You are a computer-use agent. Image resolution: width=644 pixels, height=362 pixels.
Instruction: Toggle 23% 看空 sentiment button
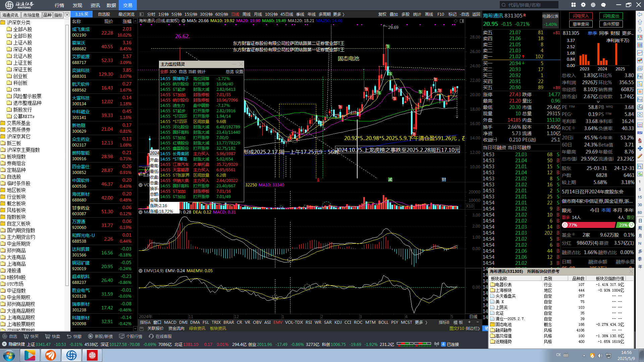pyautogui.click(x=626, y=225)
